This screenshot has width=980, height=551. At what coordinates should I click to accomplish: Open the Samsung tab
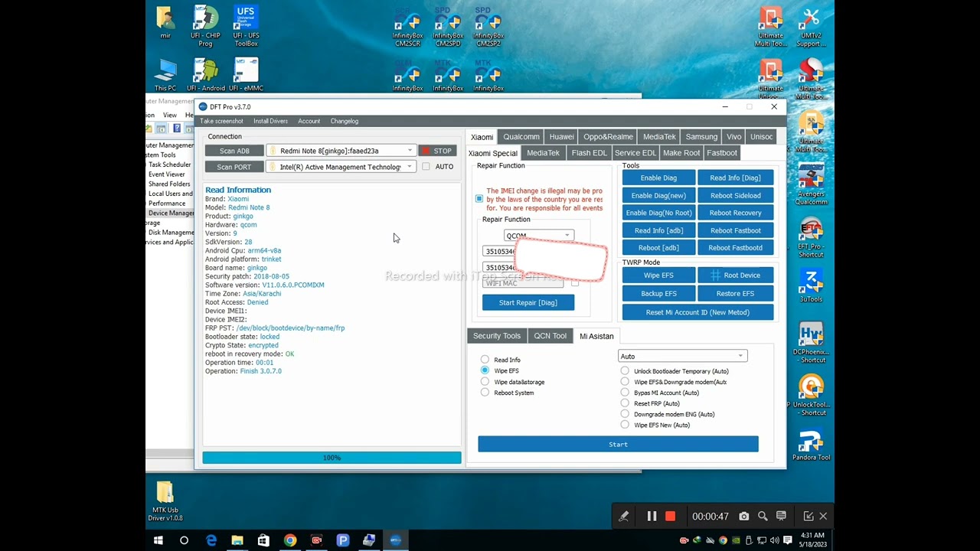[701, 137]
